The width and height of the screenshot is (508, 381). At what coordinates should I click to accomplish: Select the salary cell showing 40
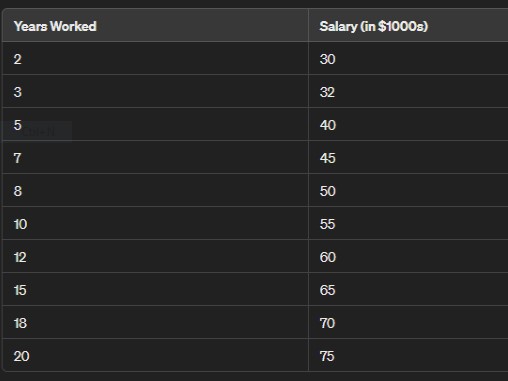click(x=408, y=124)
